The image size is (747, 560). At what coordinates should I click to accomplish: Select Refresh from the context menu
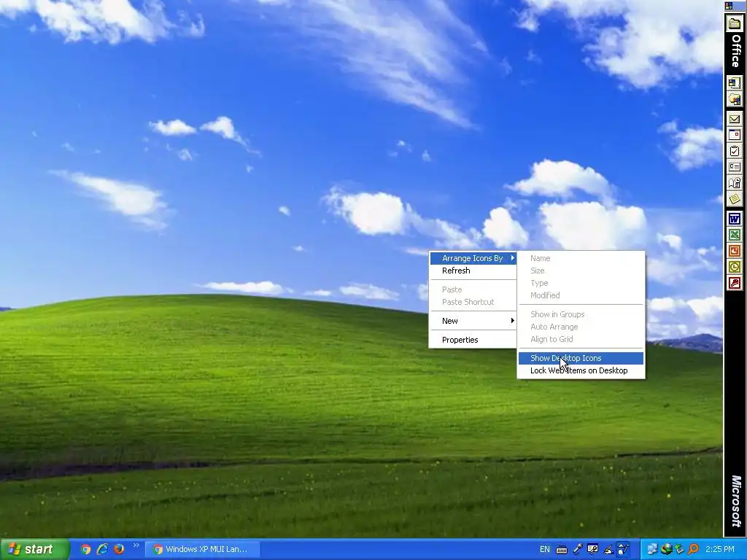[x=473, y=271]
